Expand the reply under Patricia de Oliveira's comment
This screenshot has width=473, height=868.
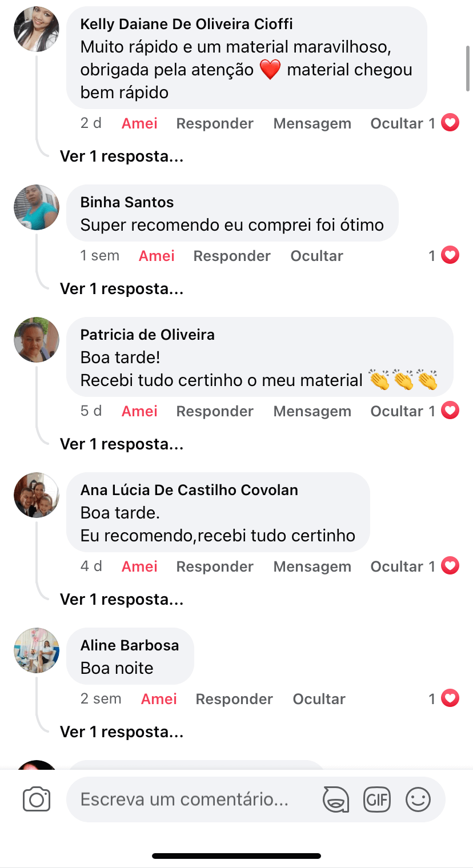(122, 444)
